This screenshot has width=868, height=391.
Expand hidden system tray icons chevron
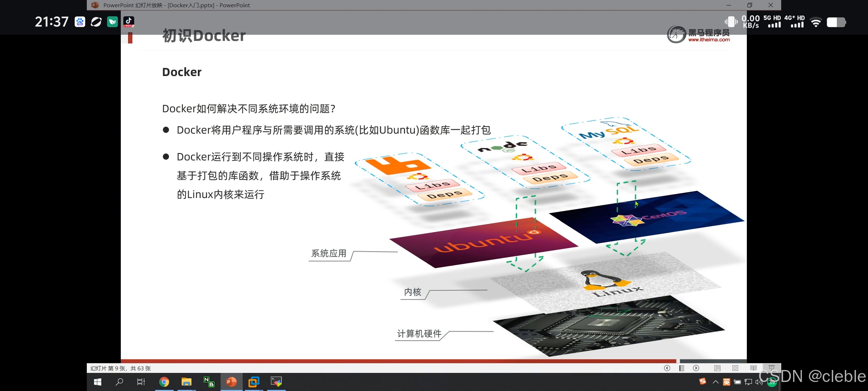point(715,382)
